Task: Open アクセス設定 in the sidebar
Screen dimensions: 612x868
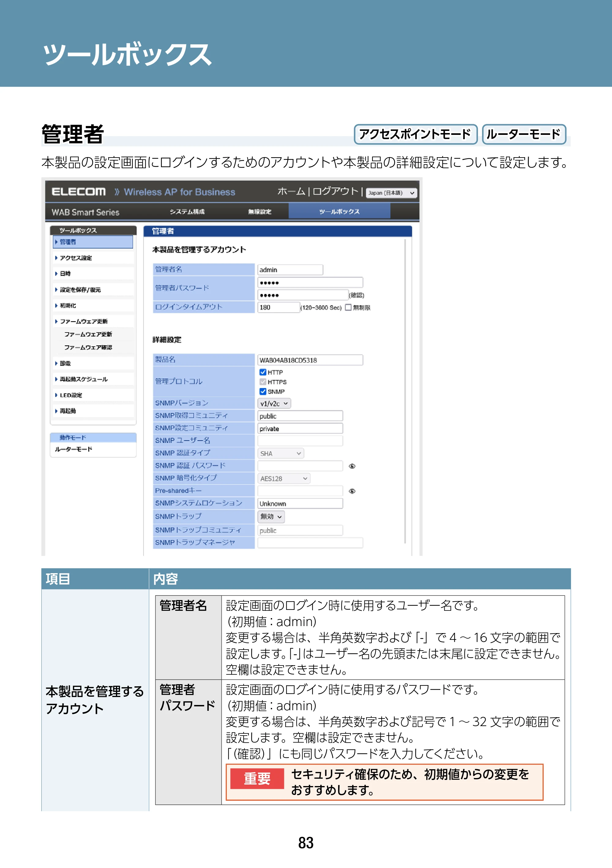Action: pos(93,258)
